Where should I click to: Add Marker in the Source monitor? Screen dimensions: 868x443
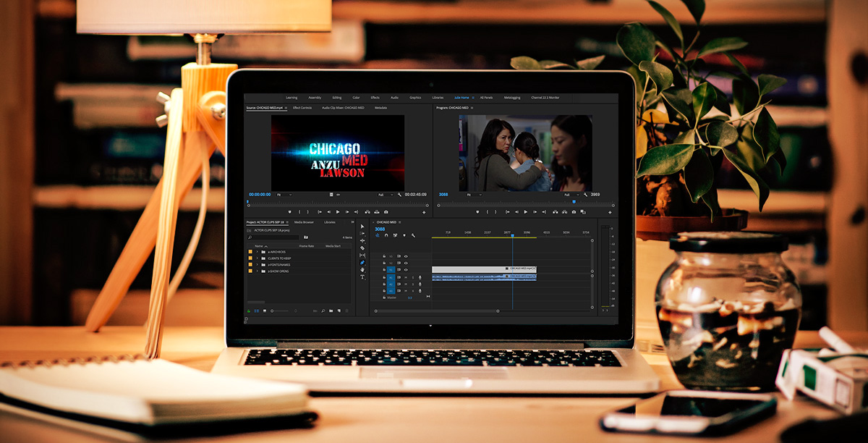(x=290, y=212)
